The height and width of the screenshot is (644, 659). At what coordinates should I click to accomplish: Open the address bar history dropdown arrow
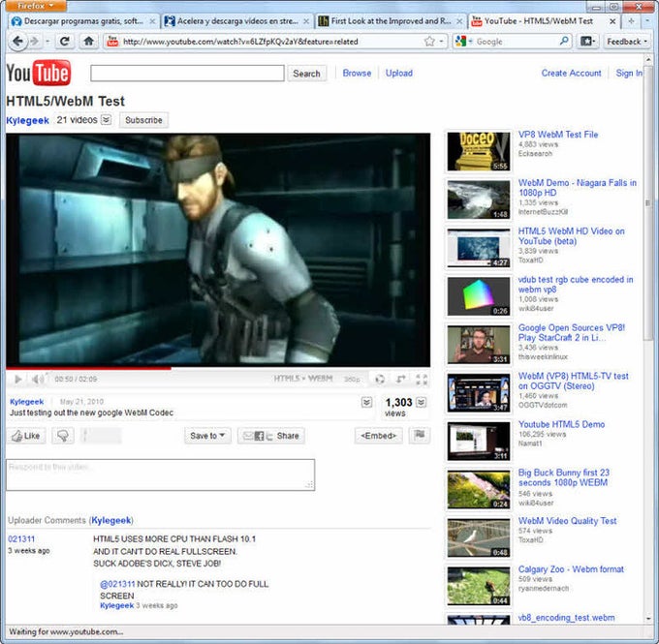coord(441,42)
